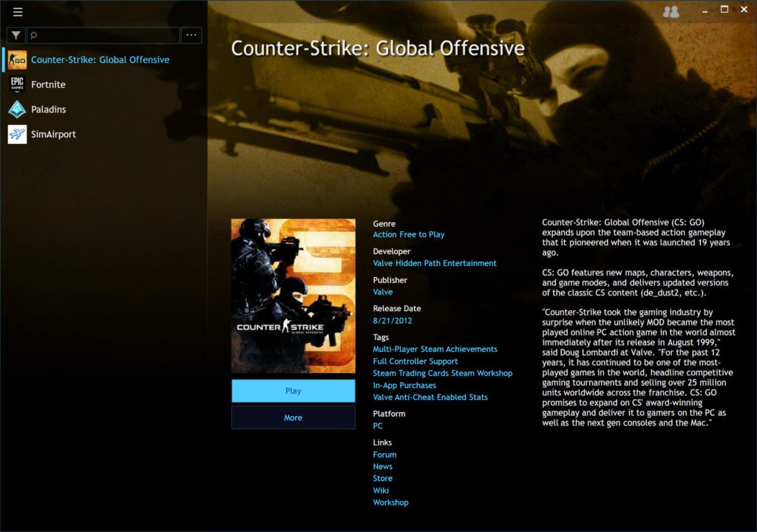Viewport: 757px width, 532px height.
Task: Click the SimAirport airplane icon
Action: coord(18,134)
